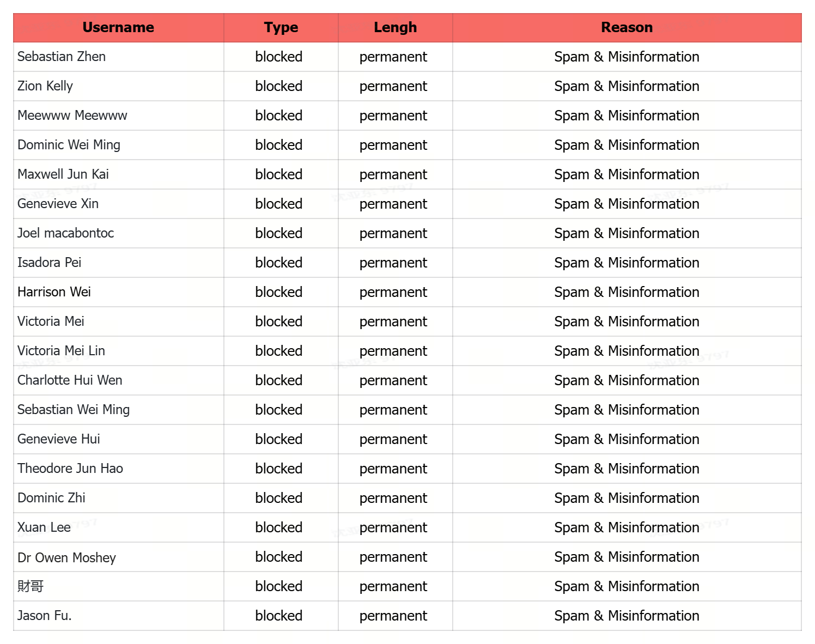Click the Reason column header
The image size is (815, 644).
pos(627,28)
